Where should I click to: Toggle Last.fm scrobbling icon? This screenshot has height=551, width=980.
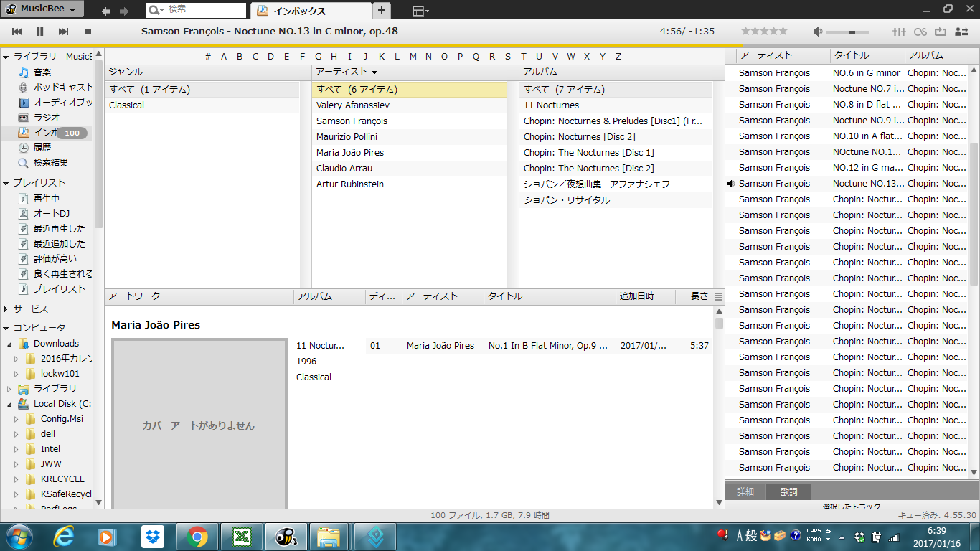coord(920,32)
